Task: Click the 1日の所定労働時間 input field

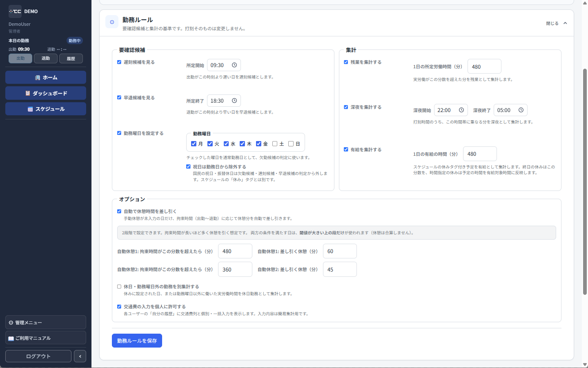Action: (x=484, y=67)
